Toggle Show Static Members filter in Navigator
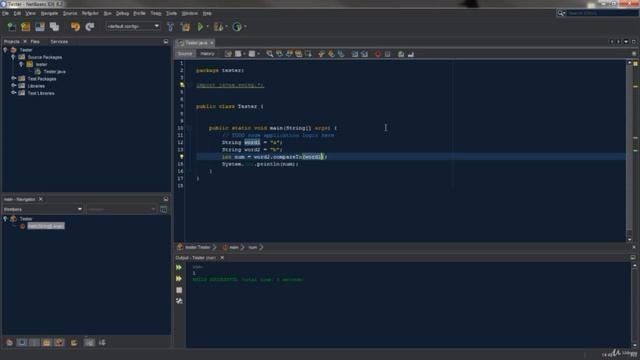The height and width of the screenshot is (360, 640). click(35, 342)
